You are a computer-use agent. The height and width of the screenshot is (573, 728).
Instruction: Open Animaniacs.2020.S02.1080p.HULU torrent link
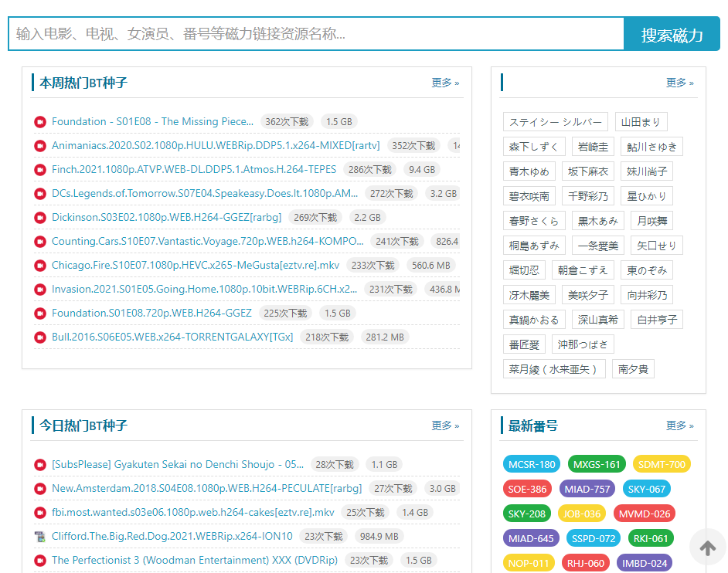click(216, 146)
